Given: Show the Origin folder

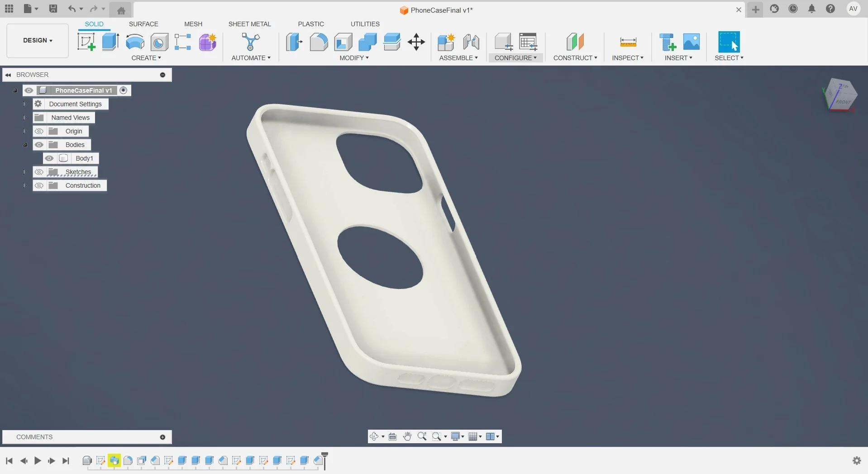Looking at the screenshot, I should click(39, 131).
